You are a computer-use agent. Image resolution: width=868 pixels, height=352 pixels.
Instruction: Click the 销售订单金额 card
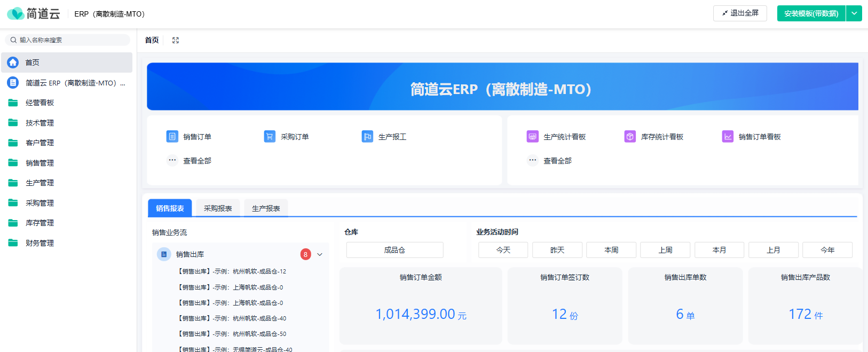coord(421,306)
